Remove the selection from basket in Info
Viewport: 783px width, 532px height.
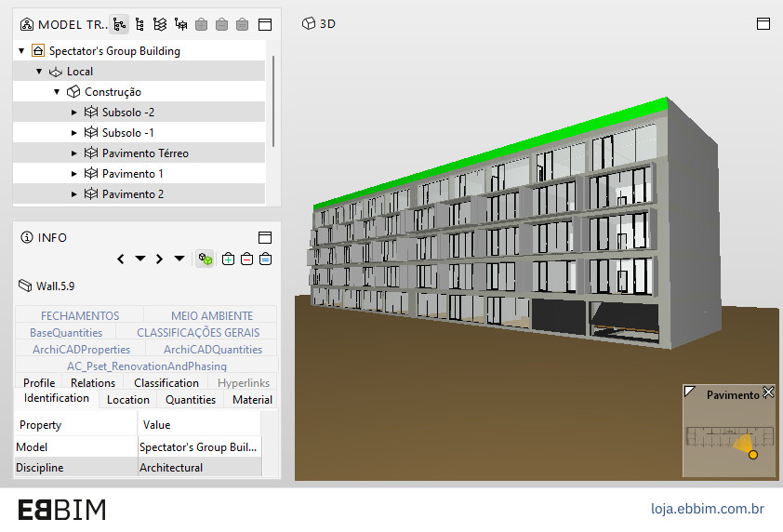(246, 259)
